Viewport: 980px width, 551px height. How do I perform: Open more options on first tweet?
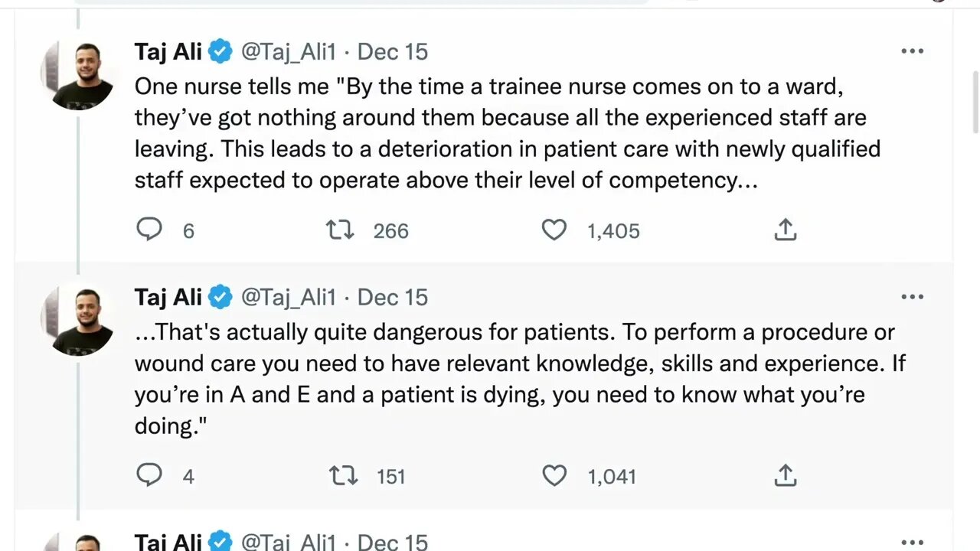(x=912, y=51)
